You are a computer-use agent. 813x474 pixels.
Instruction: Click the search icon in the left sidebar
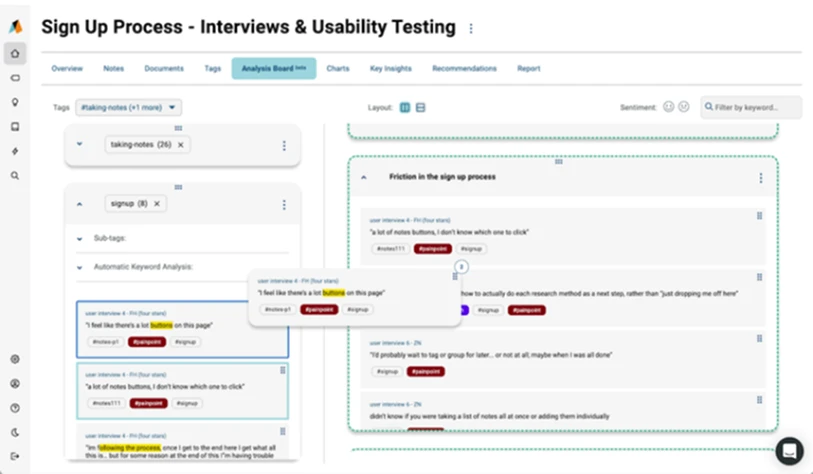pos(15,175)
